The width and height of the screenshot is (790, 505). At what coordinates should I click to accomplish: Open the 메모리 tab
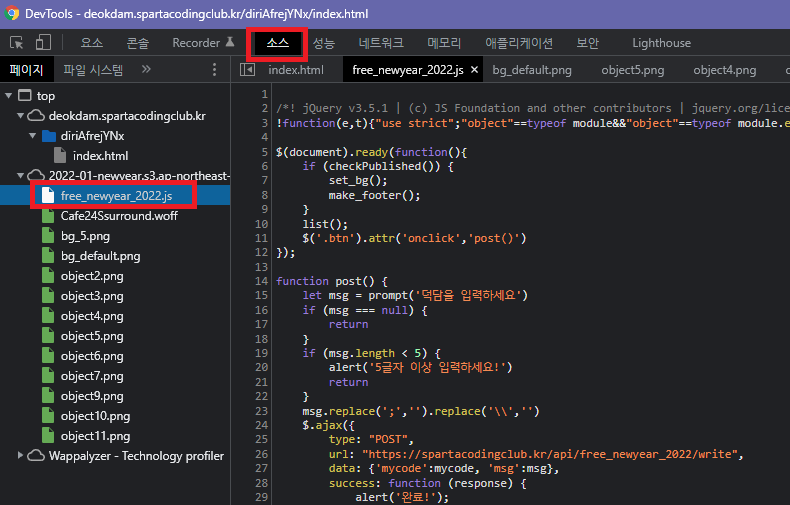[444, 43]
